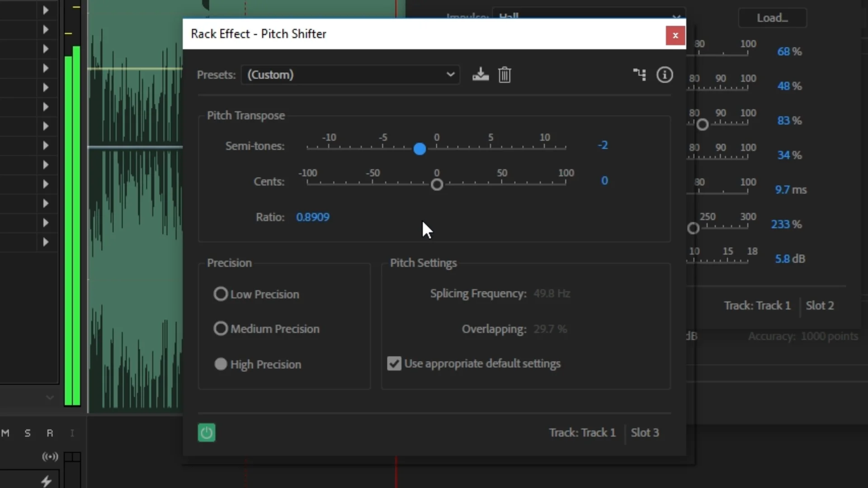Screen dimensions: 868x488
Task: Arm the track for record (R)
Action: click(50, 433)
